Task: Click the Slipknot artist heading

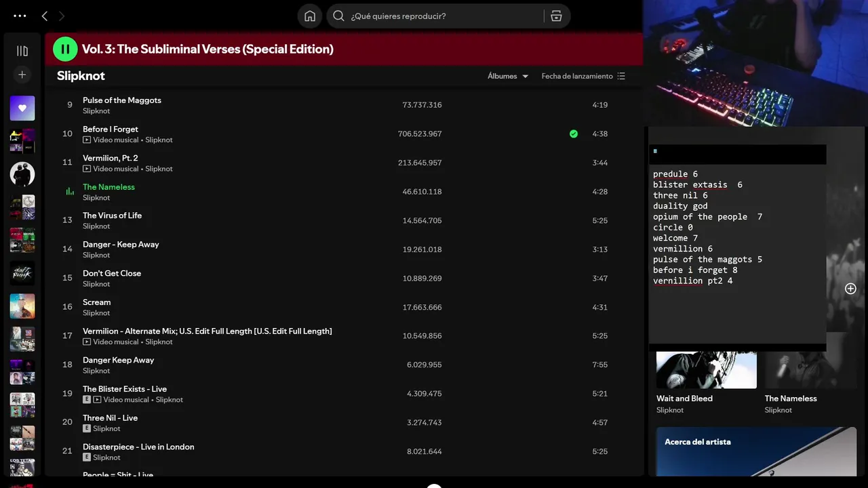Action: (x=81, y=76)
